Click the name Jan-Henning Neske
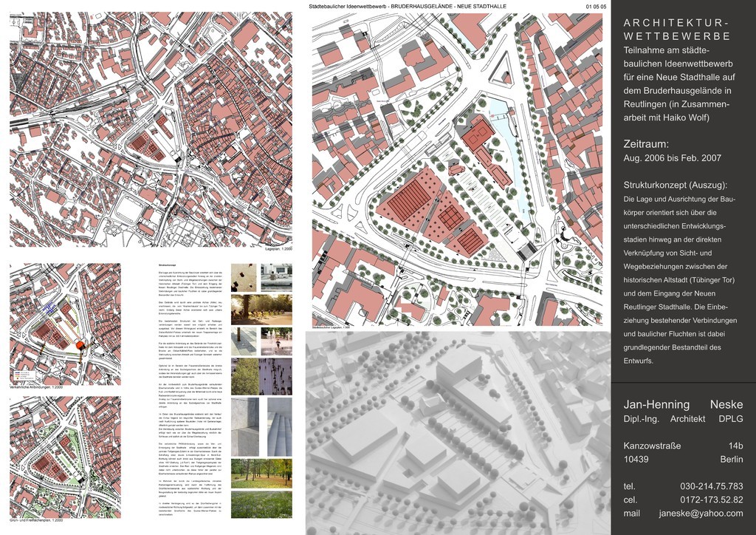Image resolution: width=756 pixels, height=535 pixels. click(x=683, y=404)
